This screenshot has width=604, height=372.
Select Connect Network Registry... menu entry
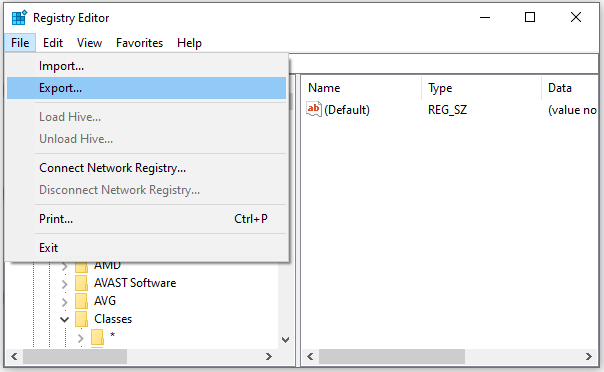pyautogui.click(x=146, y=168)
